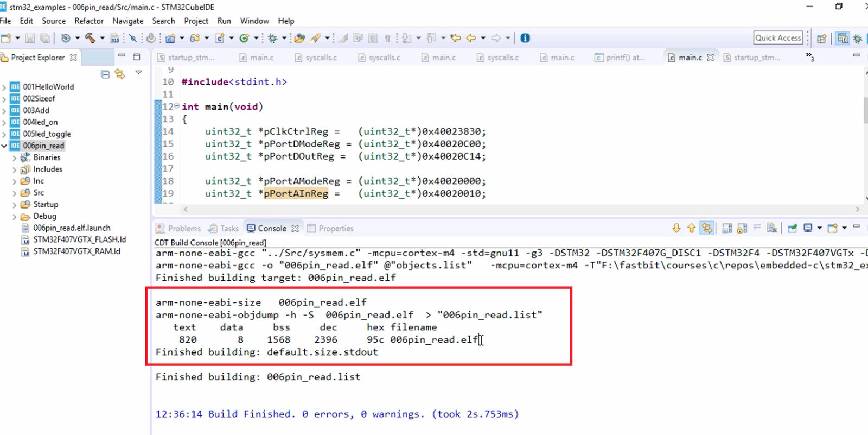This screenshot has width=868, height=435.
Task: Select the Startup folder
Action: pyautogui.click(x=46, y=205)
